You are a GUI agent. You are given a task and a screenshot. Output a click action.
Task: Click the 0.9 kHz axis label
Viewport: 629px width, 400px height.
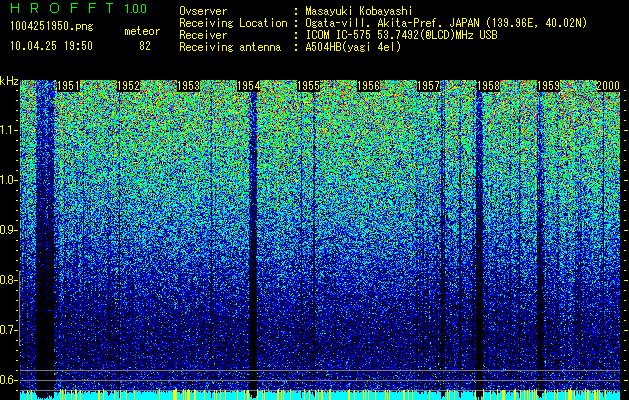8,230
